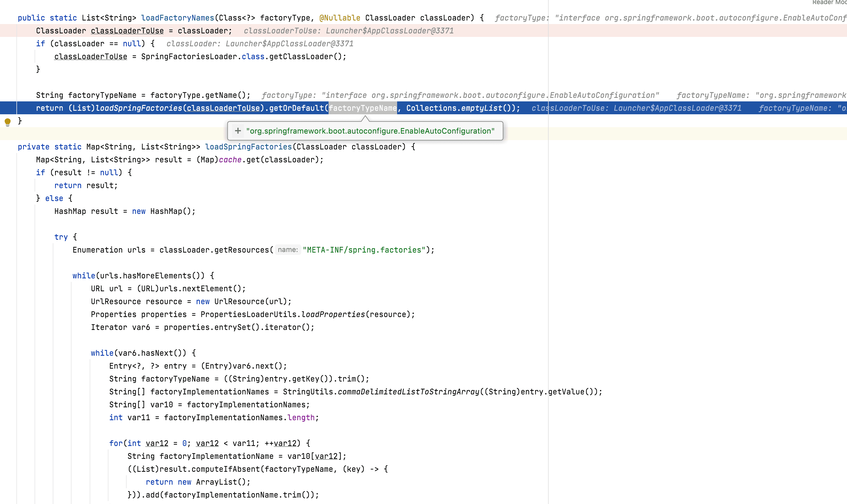This screenshot has width=847, height=504.
Task: Click return result; statement
Action: 86,185
